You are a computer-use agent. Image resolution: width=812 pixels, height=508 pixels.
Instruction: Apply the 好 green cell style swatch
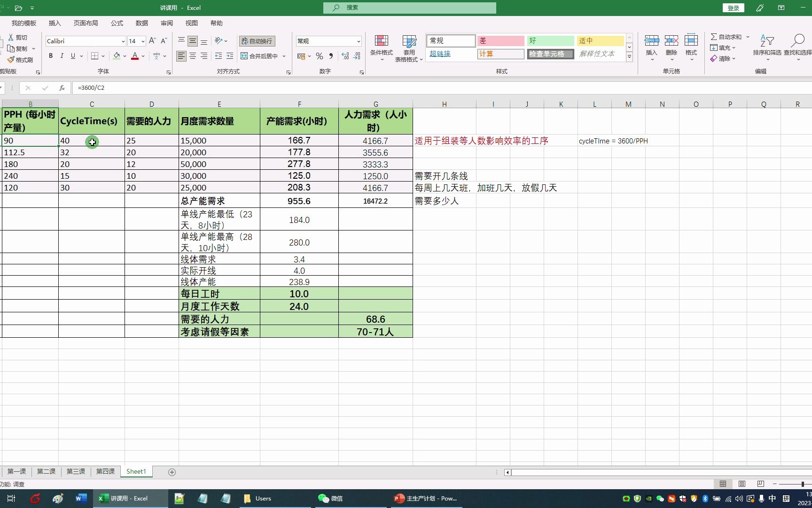click(550, 41)
